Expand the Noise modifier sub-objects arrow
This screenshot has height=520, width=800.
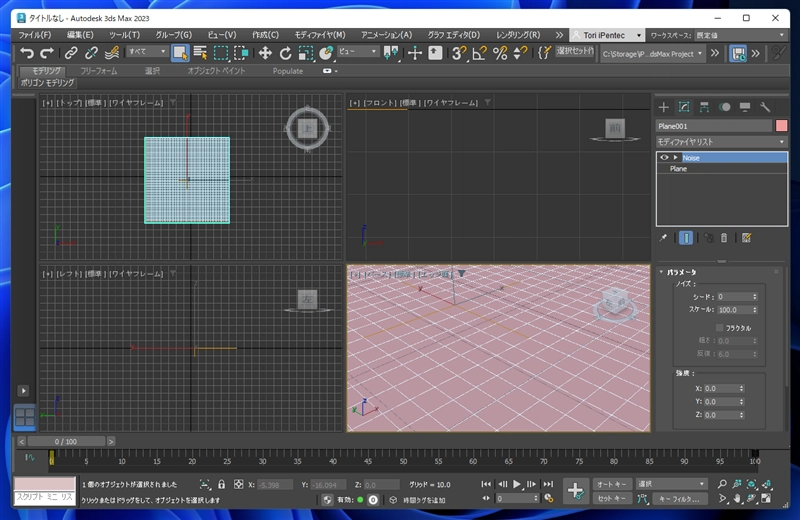click(676, 158)
